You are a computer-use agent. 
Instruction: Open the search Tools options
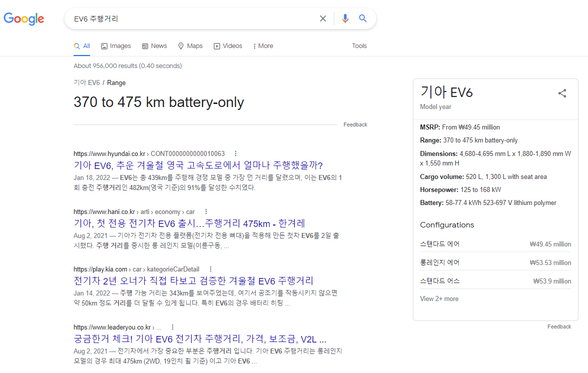pos(359,45)
